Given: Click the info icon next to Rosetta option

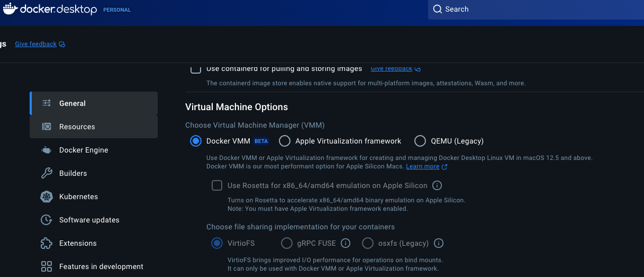Looking at the screenshot, I should pyautogui.click(x=437, y=185).
